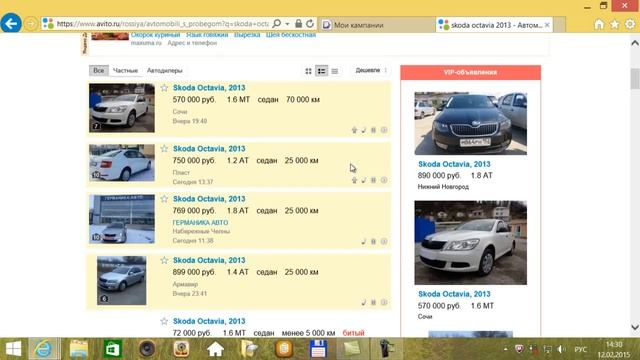The image size is (640, 360).
Task: Open thumbnail of Германика Авто listing
Action: coord(122,219)
